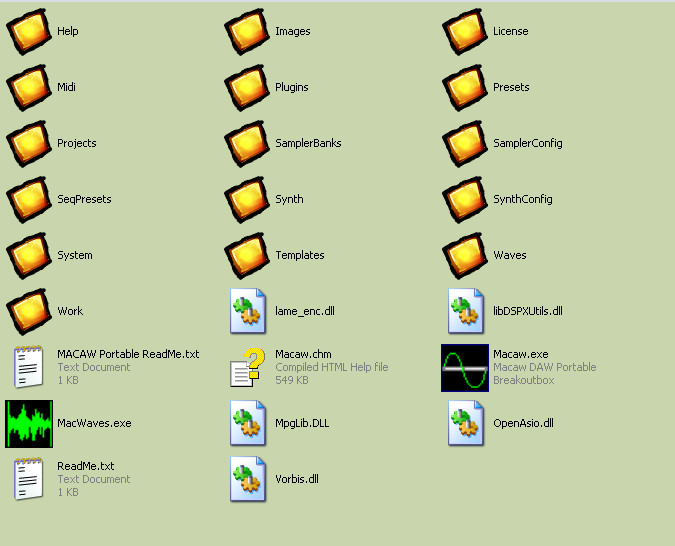Click the 'Midi' folder name
The height and width of the screenshot is (546, 675).
pyautogui.click(x=66, y=87)
